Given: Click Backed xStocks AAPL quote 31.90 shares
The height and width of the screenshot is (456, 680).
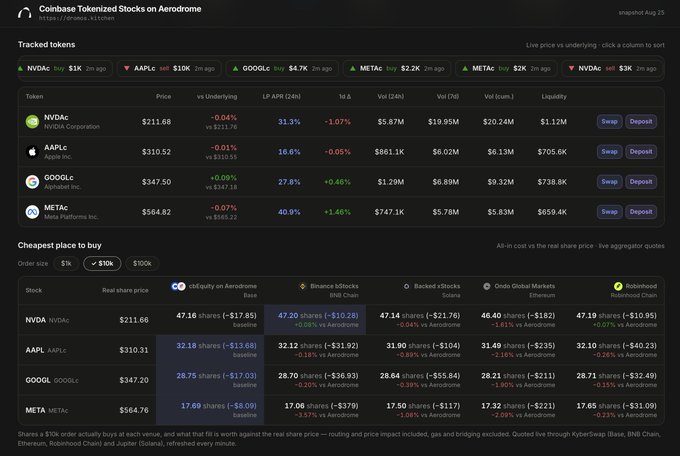Looking at the screenshot, I should click(x=423, y=346).
